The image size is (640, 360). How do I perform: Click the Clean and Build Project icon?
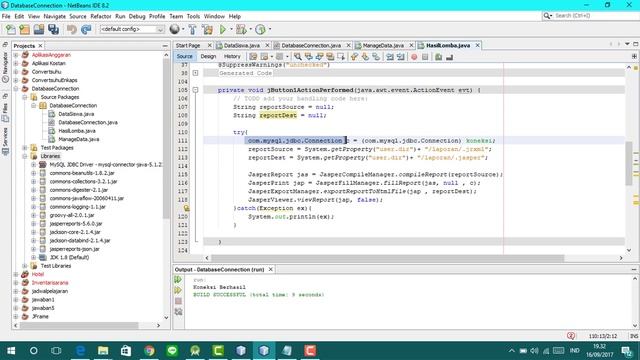pyautogui.click(x=207, y=29)
